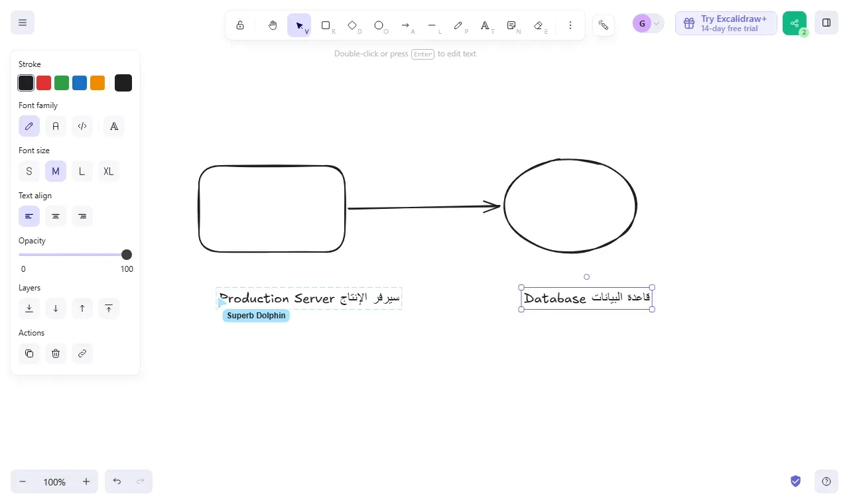This screenshot has width=849, height=504.
Task: Select the hand-drawn font family
Action: [x=29, y=126]
